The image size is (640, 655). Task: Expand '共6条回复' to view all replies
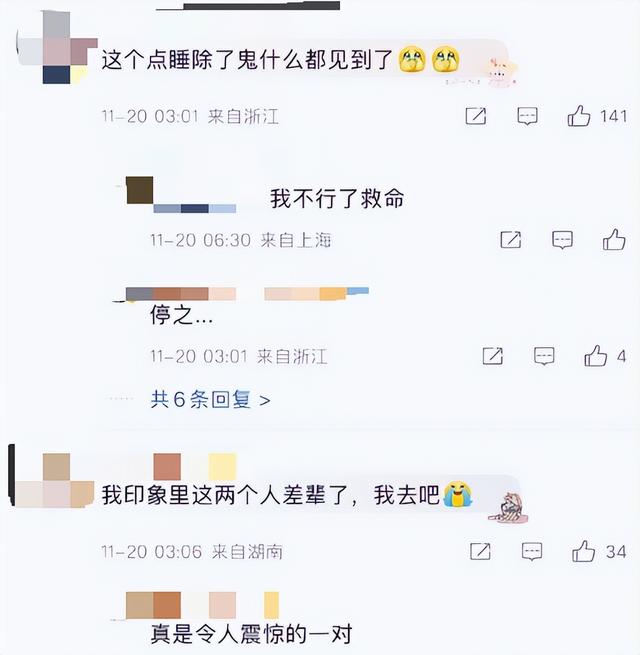coord(210,400)
